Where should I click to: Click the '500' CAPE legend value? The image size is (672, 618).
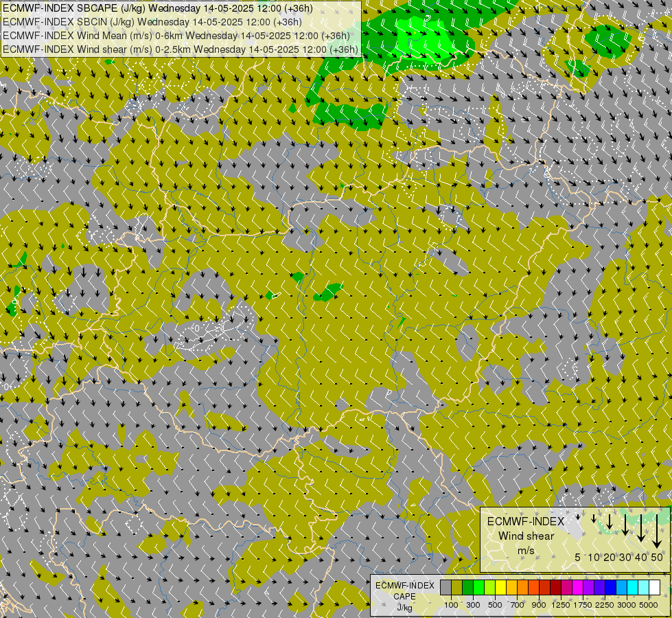click(495, 605)
